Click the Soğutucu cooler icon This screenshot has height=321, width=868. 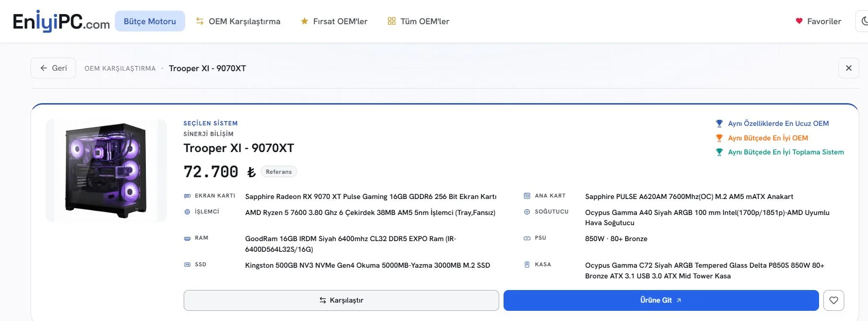click(527, 212)
